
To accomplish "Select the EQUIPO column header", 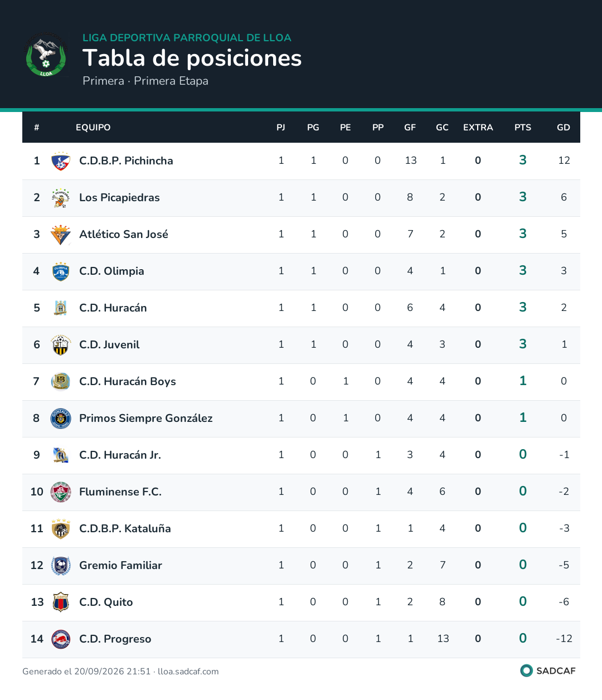I will click(x=93, y=128).
